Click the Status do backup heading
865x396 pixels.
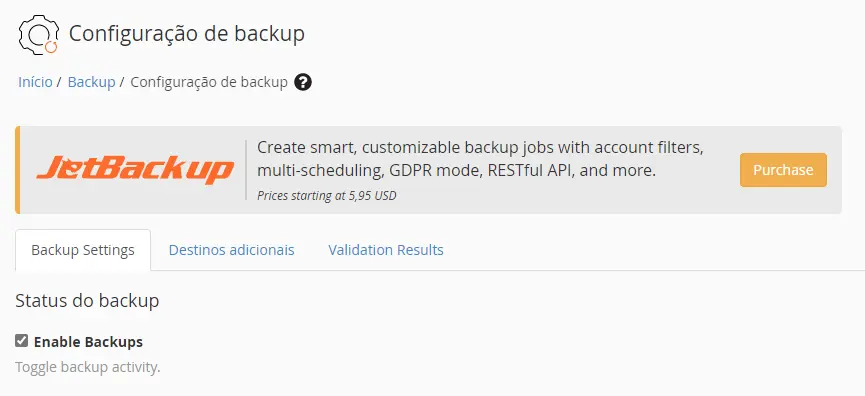pos(87,301)
